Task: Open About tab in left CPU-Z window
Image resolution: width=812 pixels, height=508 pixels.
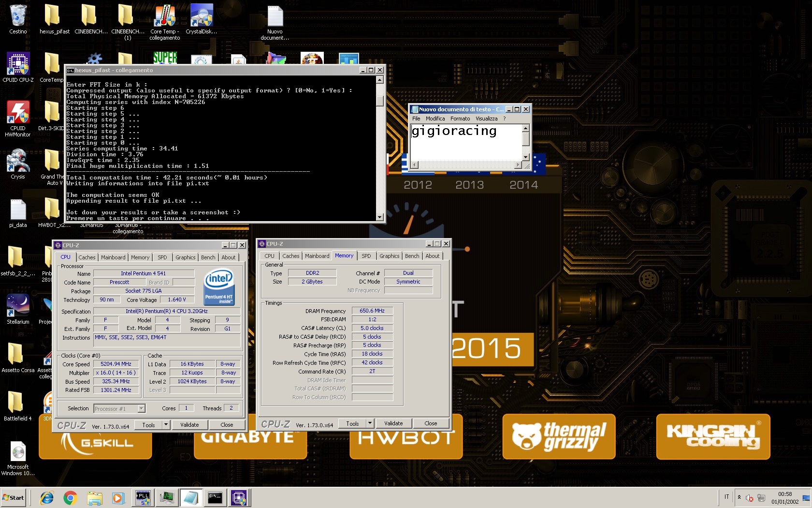Action: [x=229, y=257]
